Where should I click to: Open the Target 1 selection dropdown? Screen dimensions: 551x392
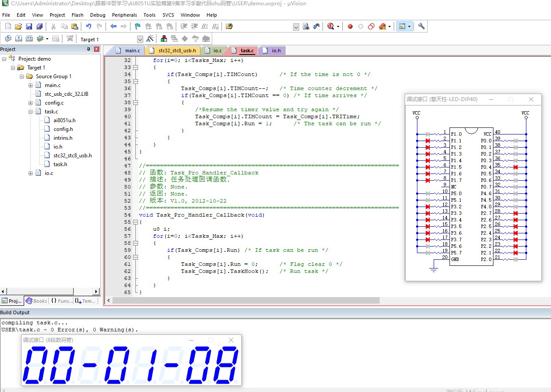click(140, 39)
